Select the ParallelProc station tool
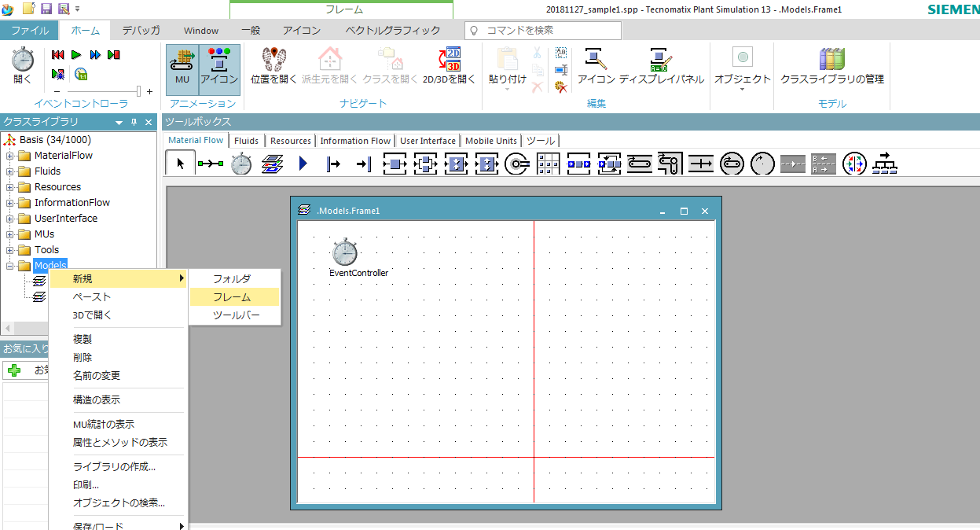The height and width of the screenshot is (530, 980). (x=425, y=163)
